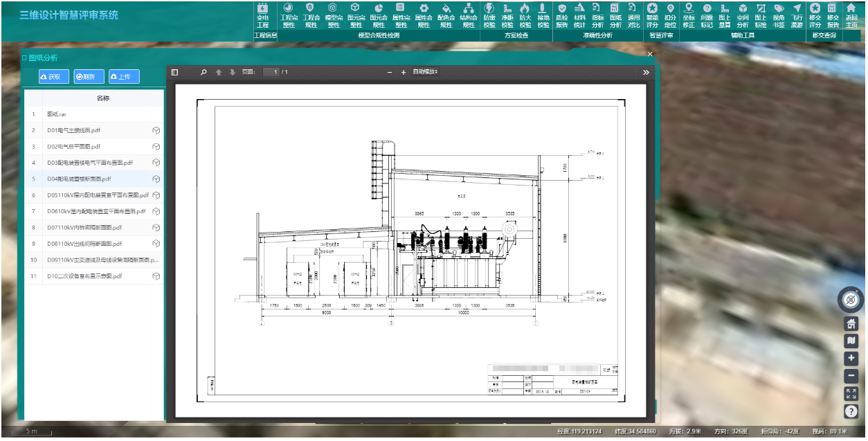
Task: Toggle fullscreen using the map expand button
Action: 851,393
